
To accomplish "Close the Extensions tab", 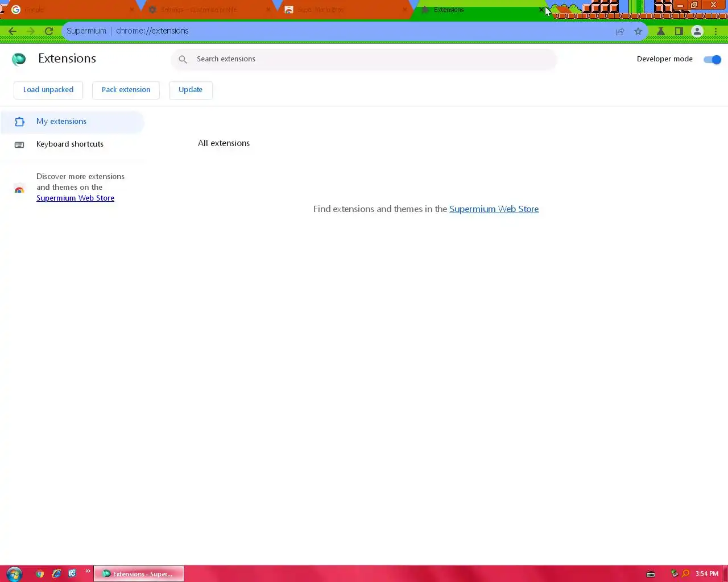I will pos(541,10).
